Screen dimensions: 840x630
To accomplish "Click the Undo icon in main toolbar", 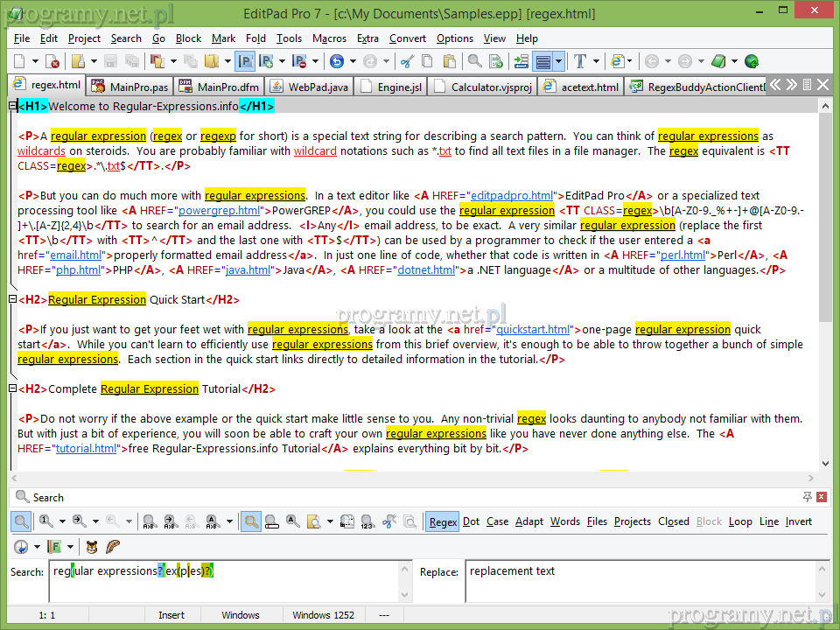I will coord(337,61).
